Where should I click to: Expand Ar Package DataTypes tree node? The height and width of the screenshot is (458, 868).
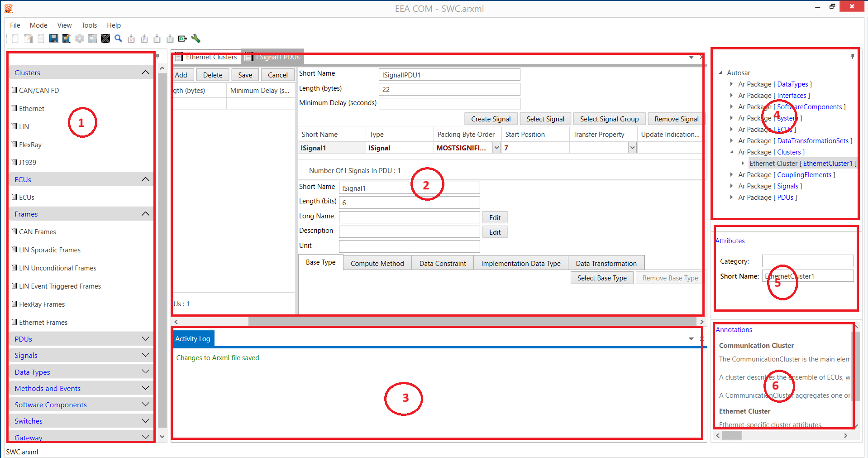[x=731, y=84]
